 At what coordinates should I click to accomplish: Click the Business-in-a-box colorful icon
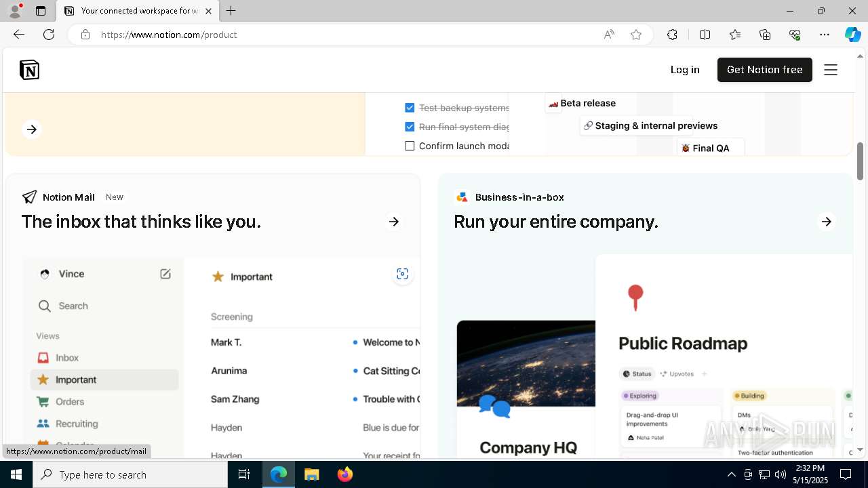(462, 197)
